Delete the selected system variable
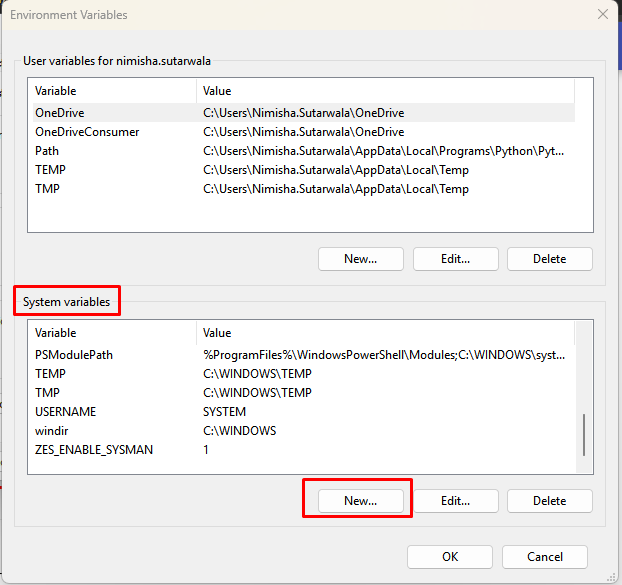The width and height of the screenshot is (622, 585). tap(549, 501)
